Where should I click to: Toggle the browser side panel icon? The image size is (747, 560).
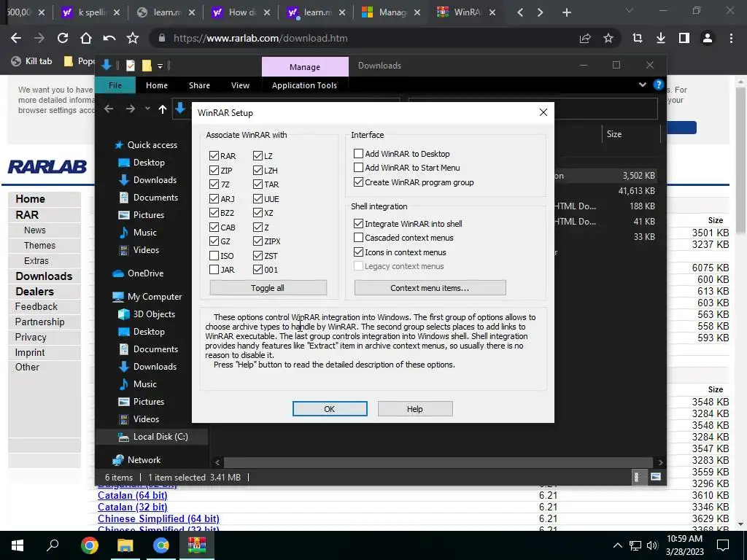coord(684,38)
